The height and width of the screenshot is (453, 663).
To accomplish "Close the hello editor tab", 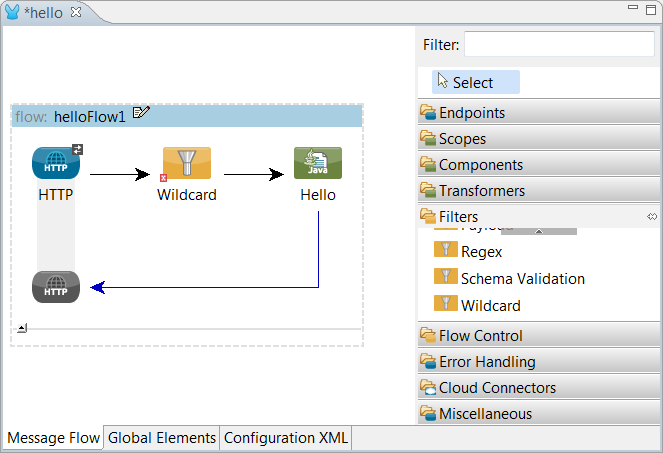I will coord(76,11).
